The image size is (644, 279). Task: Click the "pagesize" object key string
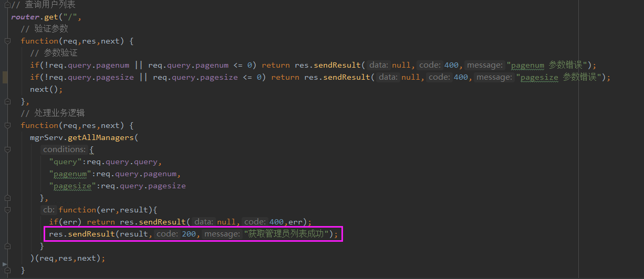click(72, 186)
